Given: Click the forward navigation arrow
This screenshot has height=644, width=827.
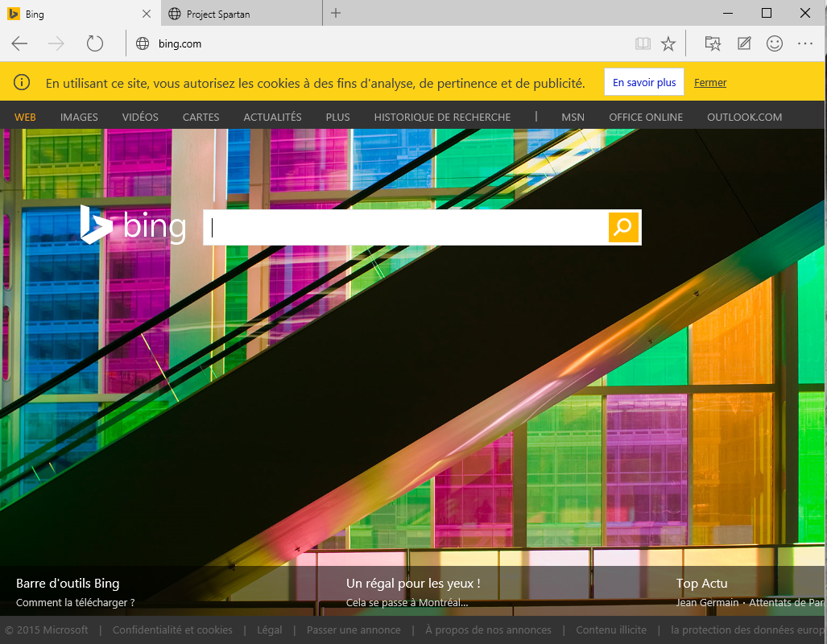Looking at the screenshot, I should (56, 43).
